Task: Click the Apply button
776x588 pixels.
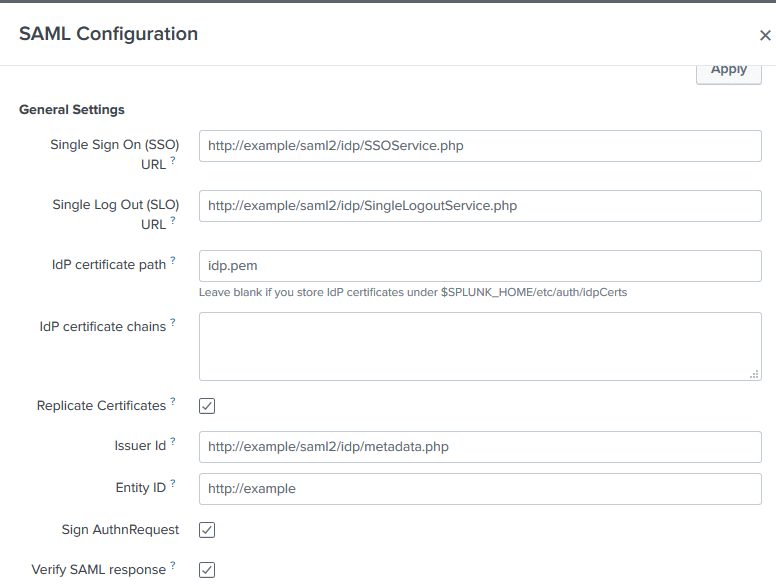Action: point(728,70)
